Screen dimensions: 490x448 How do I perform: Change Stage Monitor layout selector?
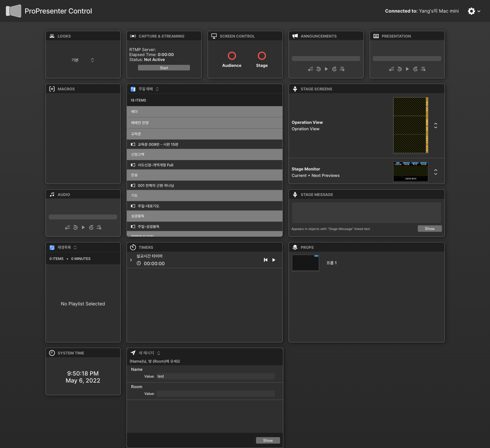[x=436, y=172]
